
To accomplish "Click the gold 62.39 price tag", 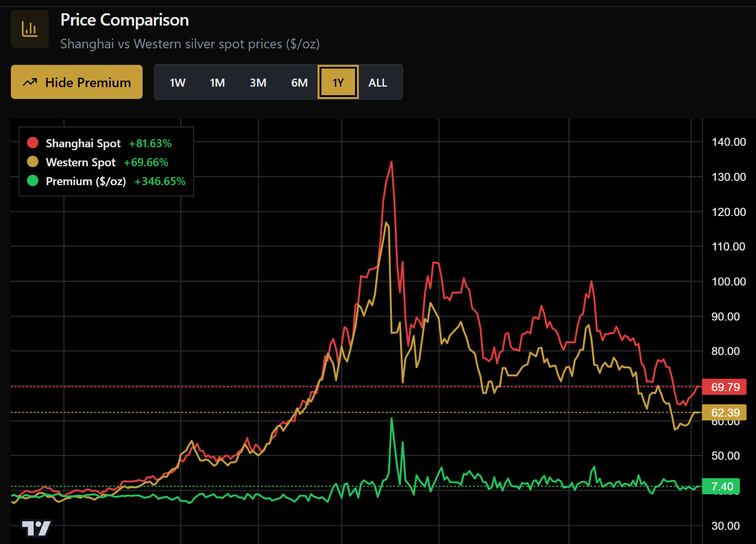I will coord(724,413).
